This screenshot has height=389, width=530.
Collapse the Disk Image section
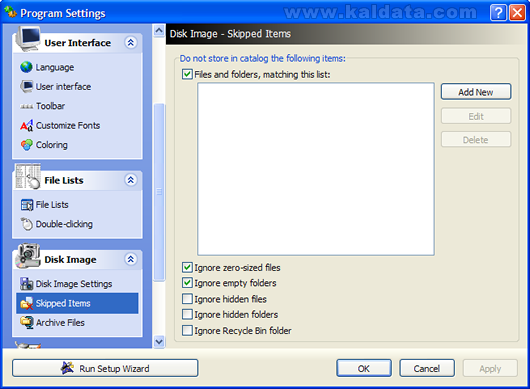[130, 259]
